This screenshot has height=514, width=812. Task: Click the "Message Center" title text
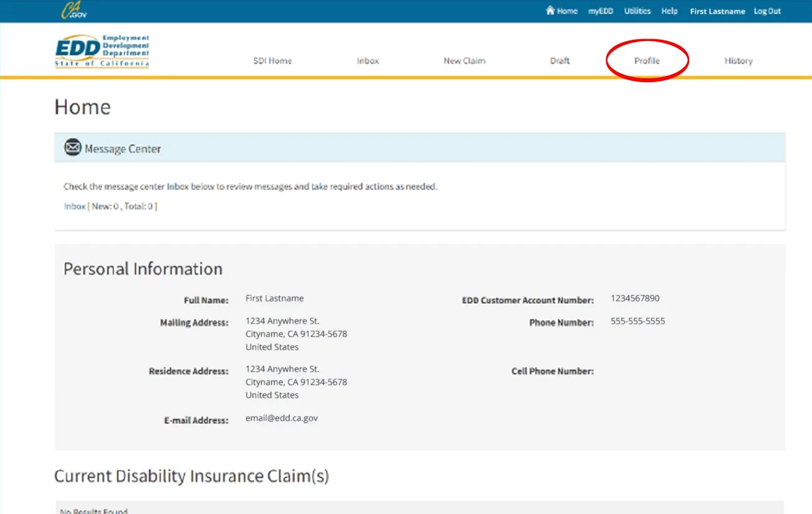pyautogui.click(x=122, y=149)
